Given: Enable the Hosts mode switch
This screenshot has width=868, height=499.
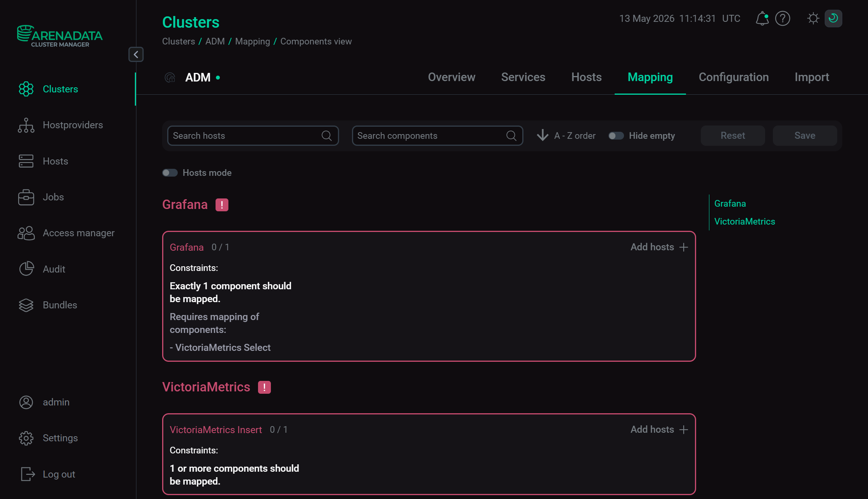Looking at the screenshot, I should (170, 173).
